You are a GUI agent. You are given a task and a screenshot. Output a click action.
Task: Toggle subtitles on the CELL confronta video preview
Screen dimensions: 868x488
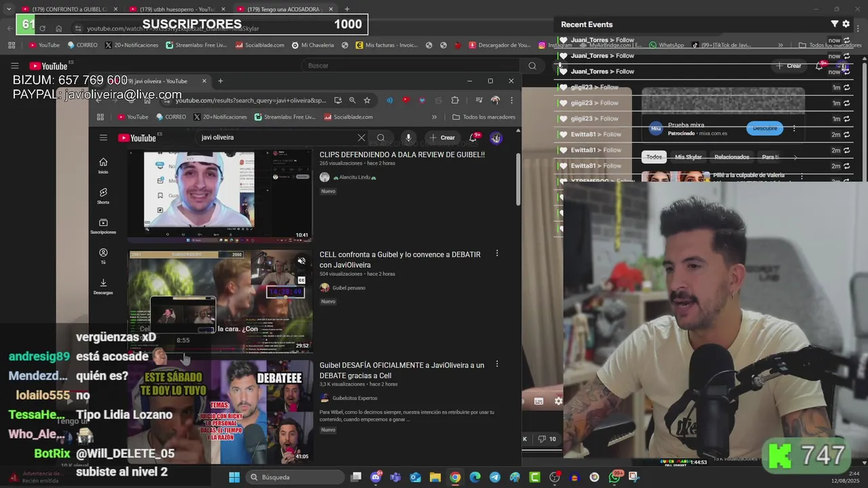click(x=302, y=280)
